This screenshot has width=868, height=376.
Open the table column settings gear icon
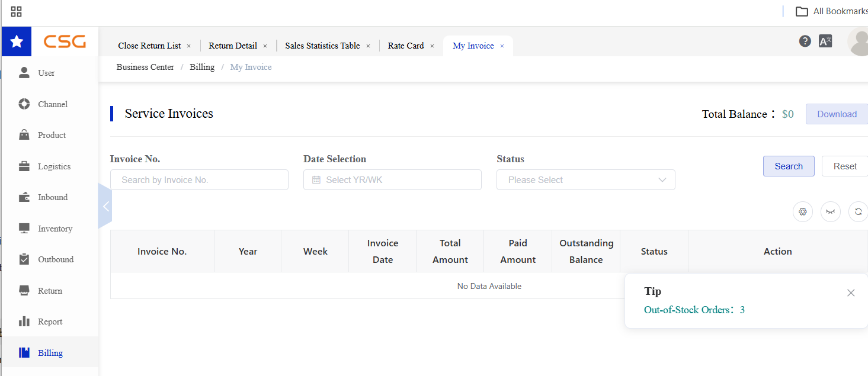(803, 211)
